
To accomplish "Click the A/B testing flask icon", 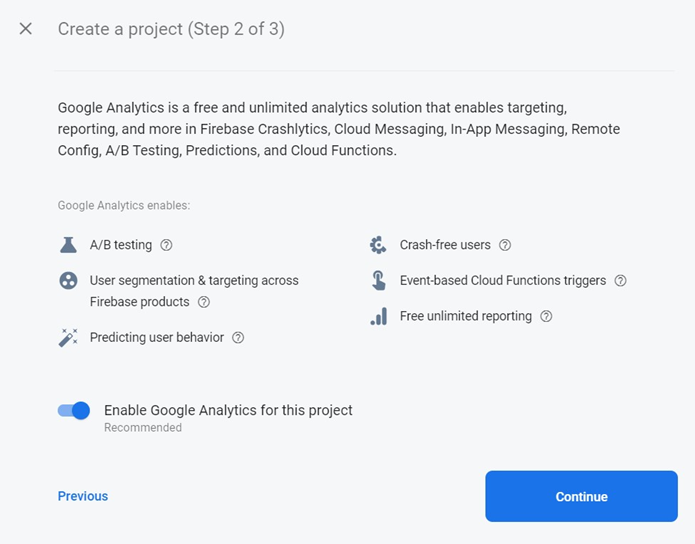I will (68, 245).
